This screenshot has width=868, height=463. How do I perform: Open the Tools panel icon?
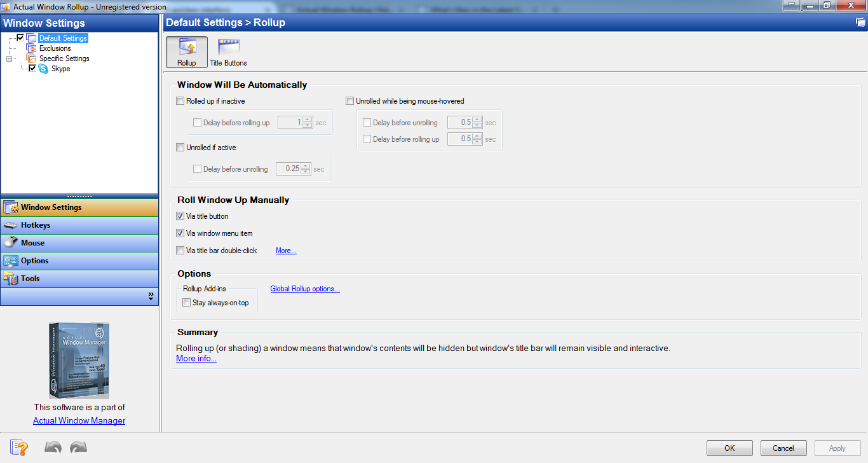11,278
